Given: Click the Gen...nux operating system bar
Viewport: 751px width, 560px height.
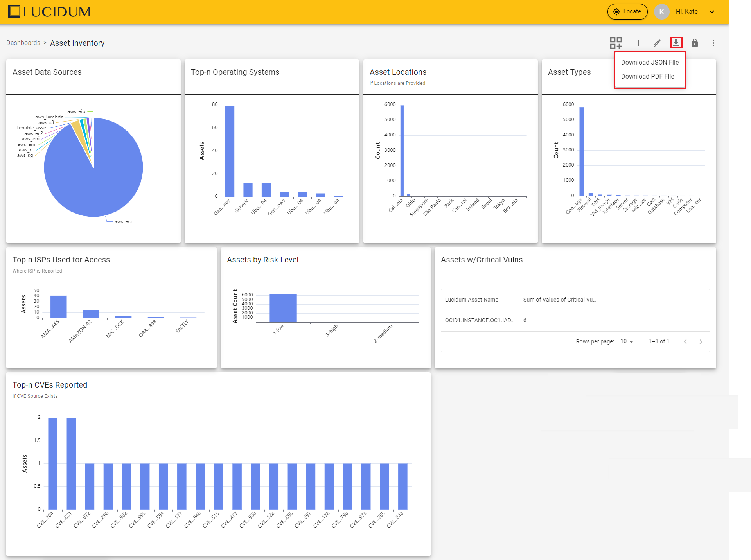Looking at the screenshot, I should (230, 151).
